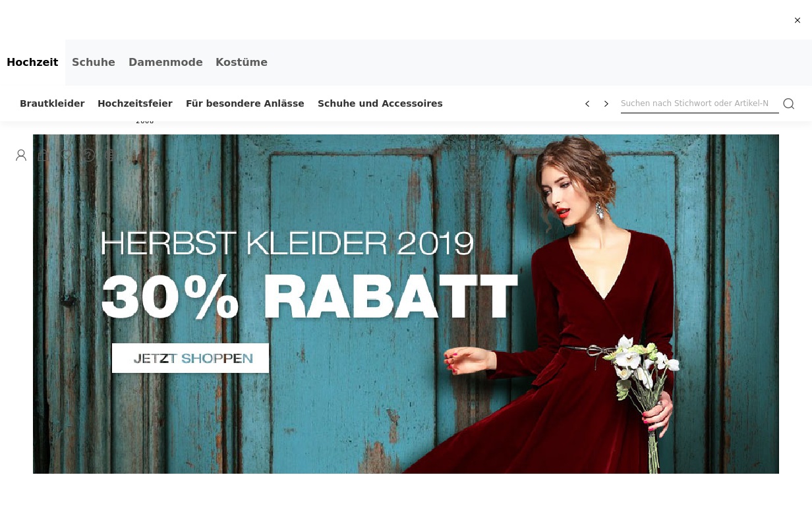
Task: Open the Brautkleider category
Action: [x=52, y=103]
